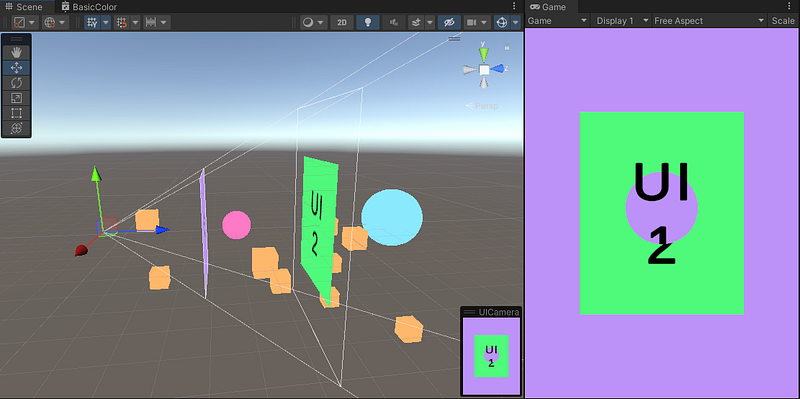Click the tools overlay drag handle
The width and height of the screenshot is (800, 399).
coord(16,39)
